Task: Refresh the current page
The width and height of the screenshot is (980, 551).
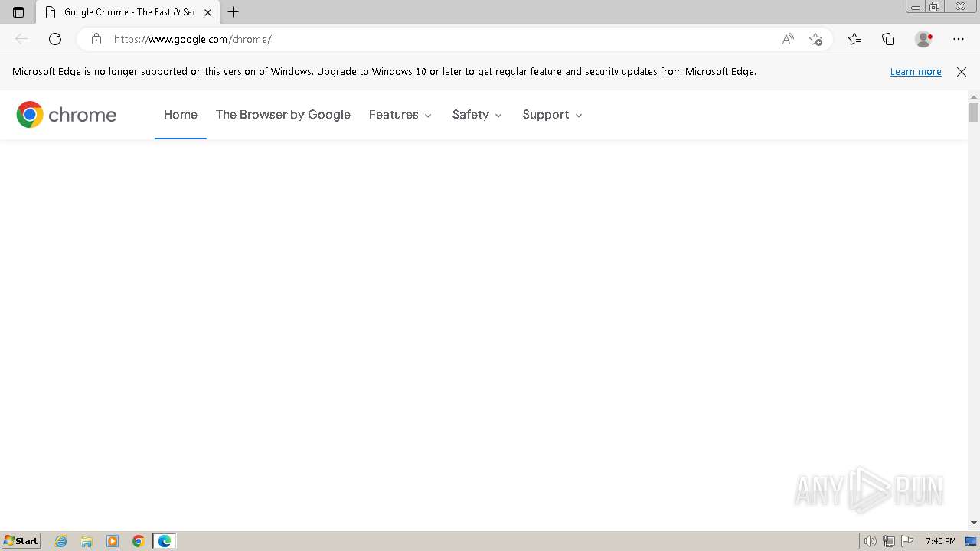Action: point(55,39)
